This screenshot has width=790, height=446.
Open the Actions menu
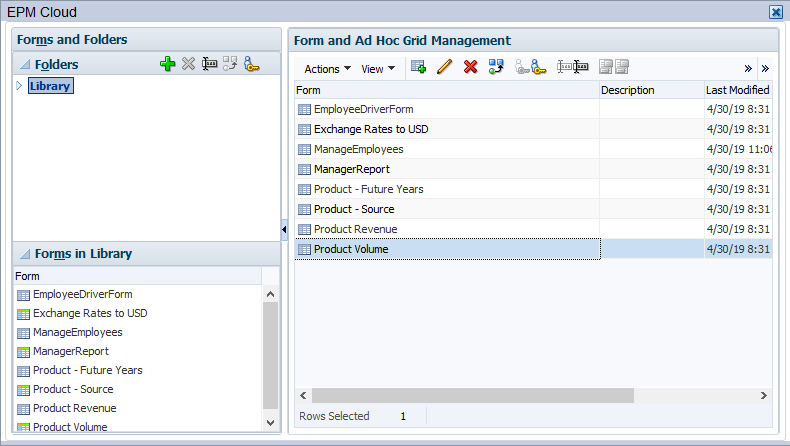tap(327, 69)
